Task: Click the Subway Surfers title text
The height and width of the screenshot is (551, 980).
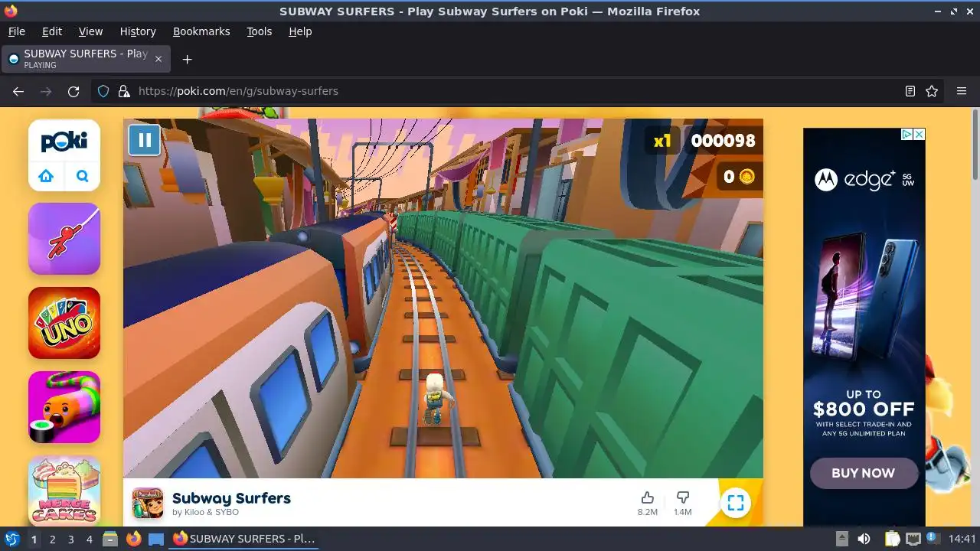Action: point(231,498)
